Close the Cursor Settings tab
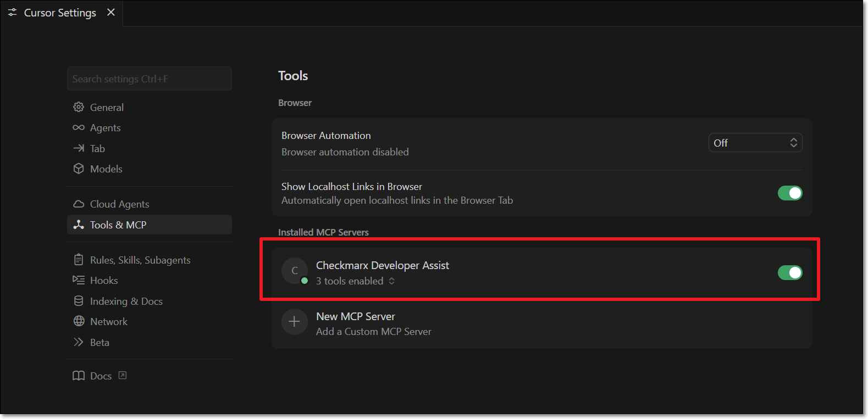This screenshot has width=868, height=419. [x=111, y=12]
